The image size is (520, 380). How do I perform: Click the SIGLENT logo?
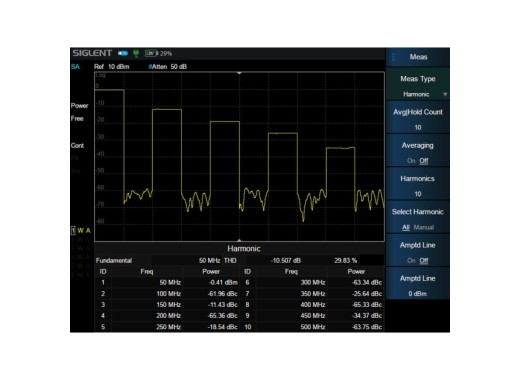point(92,53)
